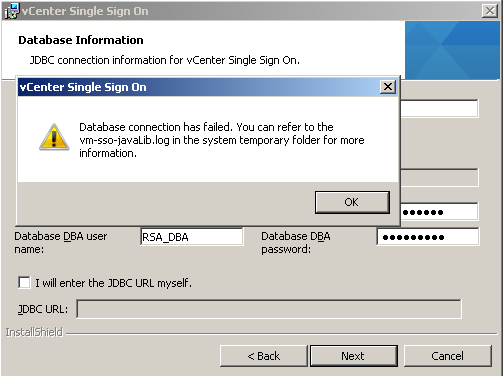Image resolution: width=503 pixels, height=376 pixels.
Task: Click the 'Database DBA password:' label
Action: (x=296, y=243)
